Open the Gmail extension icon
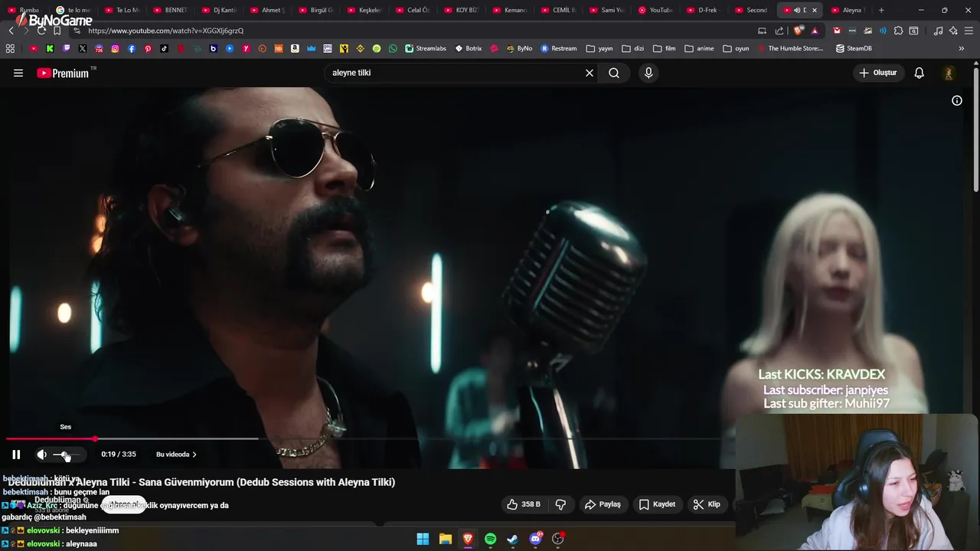The image size is (980, 551). (x=837, y=31)
